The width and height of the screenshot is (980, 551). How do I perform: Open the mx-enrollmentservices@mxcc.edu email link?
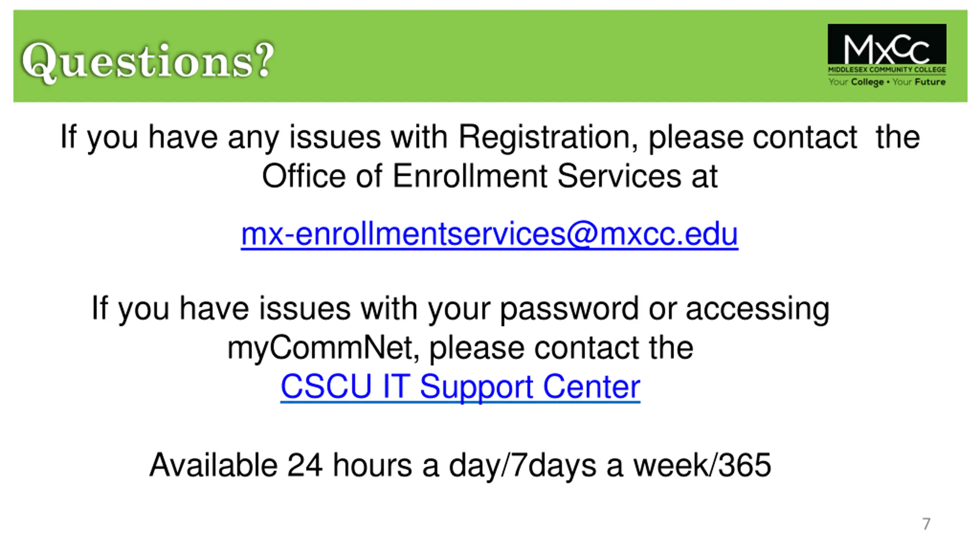pos(489,234)
